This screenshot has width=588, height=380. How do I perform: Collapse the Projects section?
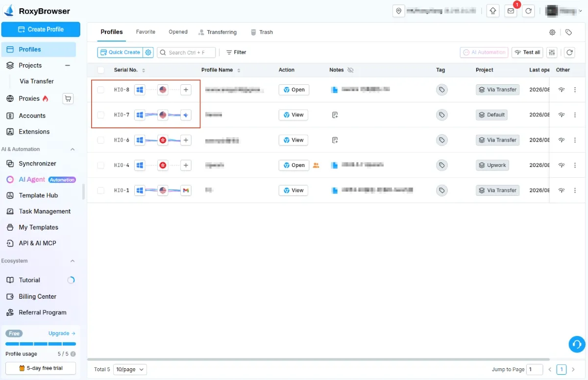[68, 66]
